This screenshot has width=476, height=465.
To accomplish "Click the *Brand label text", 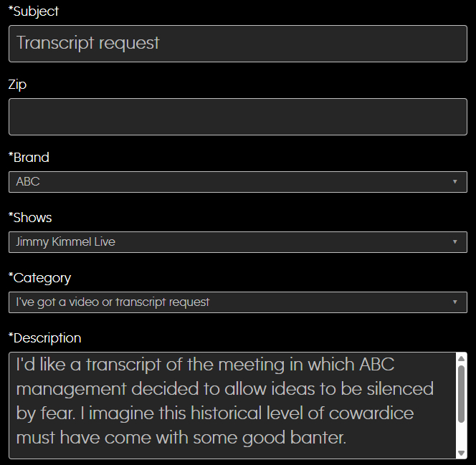I will click(x=29, y=158).
